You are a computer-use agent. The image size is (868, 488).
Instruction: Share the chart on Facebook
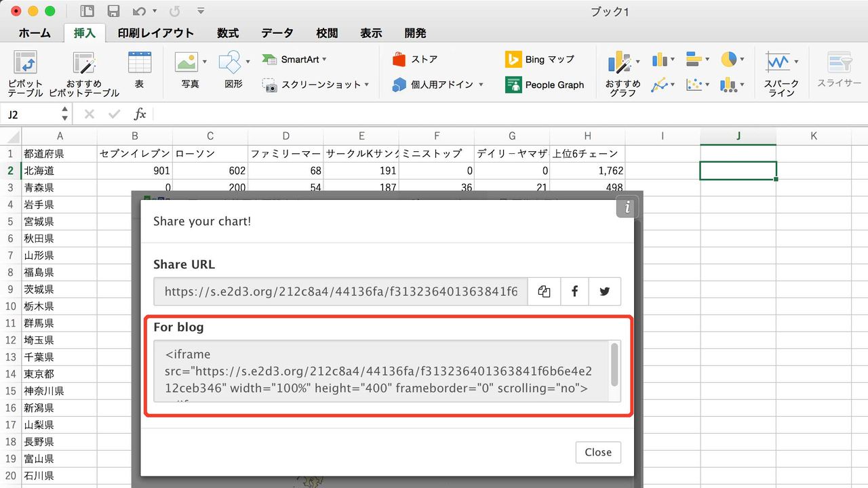click(574, 291)
